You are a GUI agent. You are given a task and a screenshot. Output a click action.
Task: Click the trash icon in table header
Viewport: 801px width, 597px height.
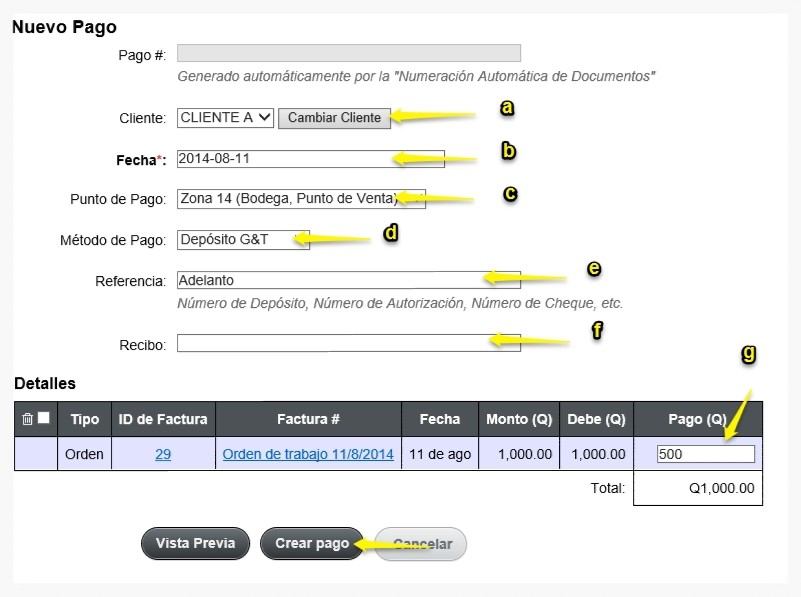pos(28,419)
